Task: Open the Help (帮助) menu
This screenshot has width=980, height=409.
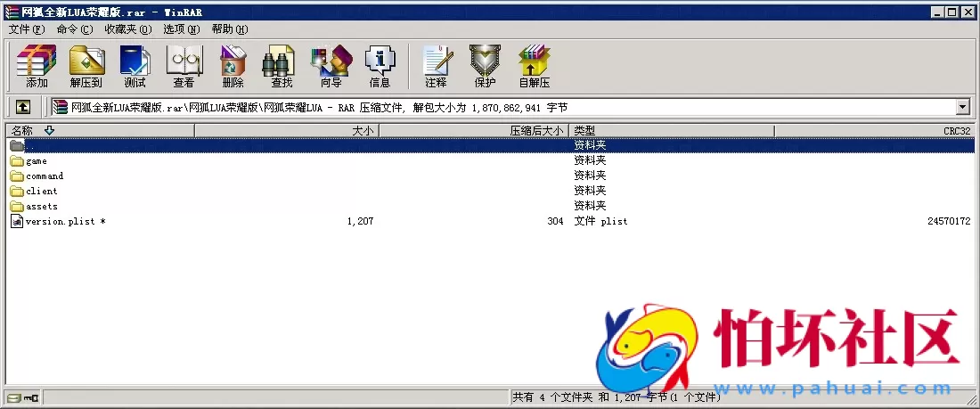Action: (x=229, y=29)
